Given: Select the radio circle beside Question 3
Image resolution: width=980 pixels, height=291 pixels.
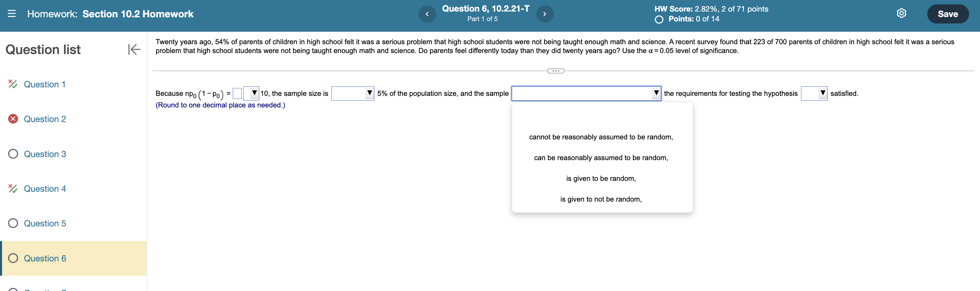Looking at the screenshot, I should point(13,154).
